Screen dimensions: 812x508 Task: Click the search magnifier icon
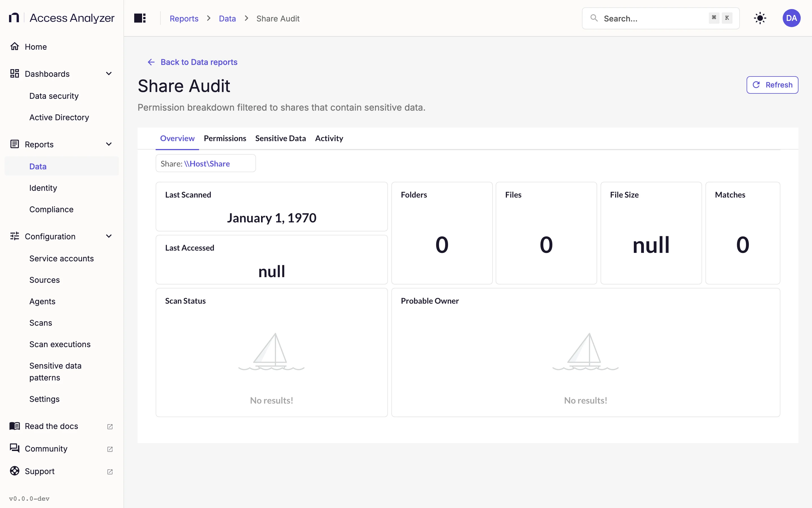point(594,18)
